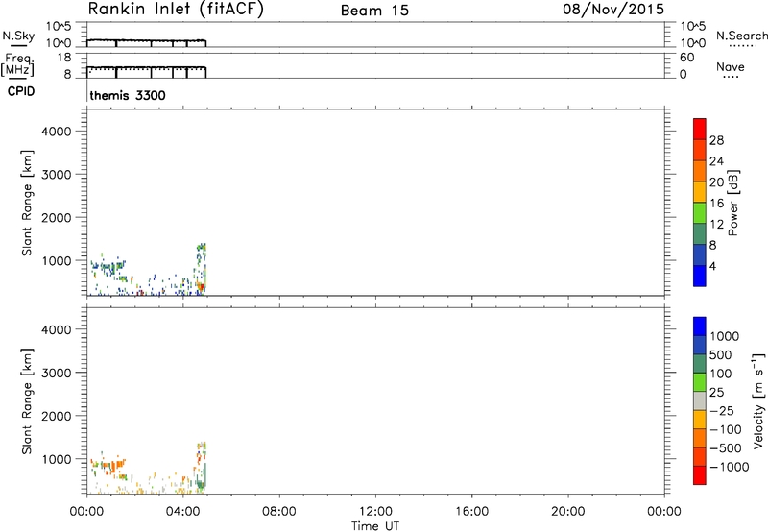Click the Velocity [m s-1] colorbar label
The height and width of the screenshot is (532, 768).
point(758,400)
